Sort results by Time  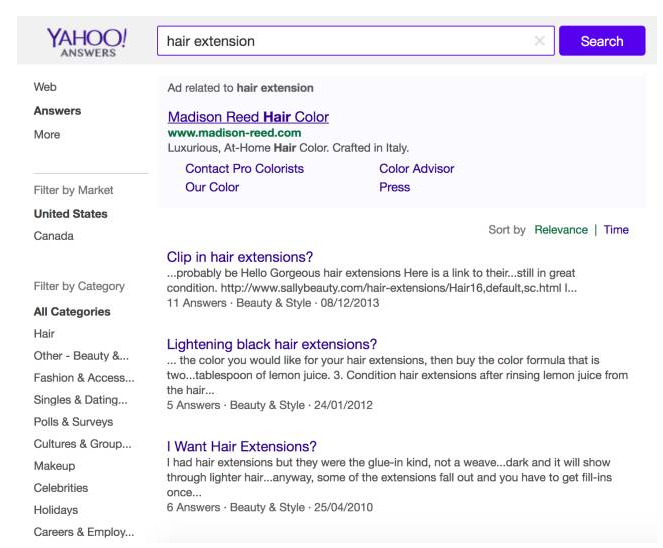pos(616,229)
